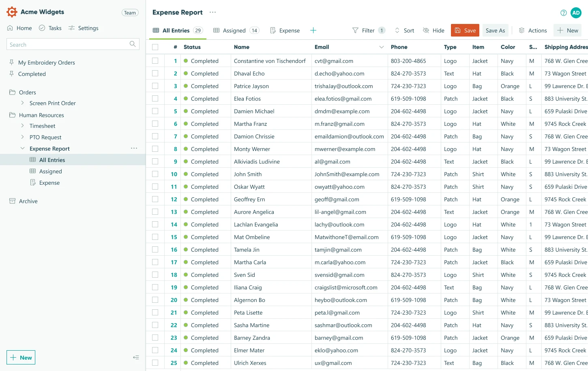Click the orange Save button
The image size is (588, 371).
click(x=465, y=30)
